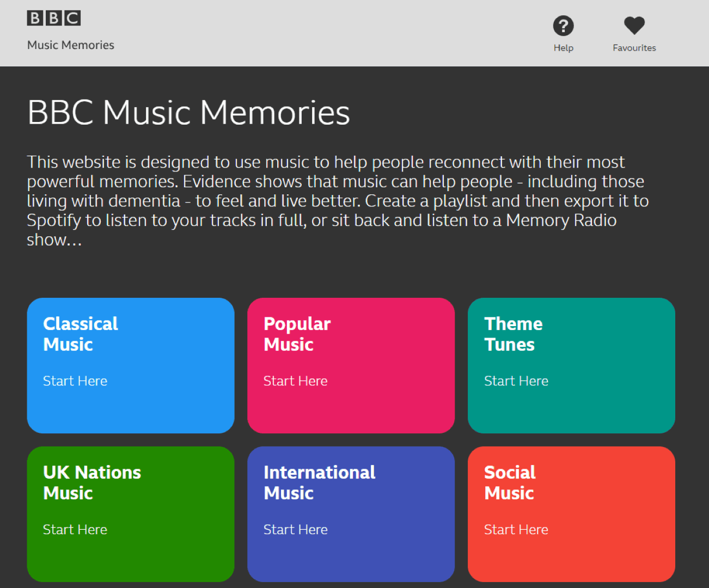Viewport: 709px width, 588px height.
Task: Click Start Here under Popular Music
Action: 295,381
